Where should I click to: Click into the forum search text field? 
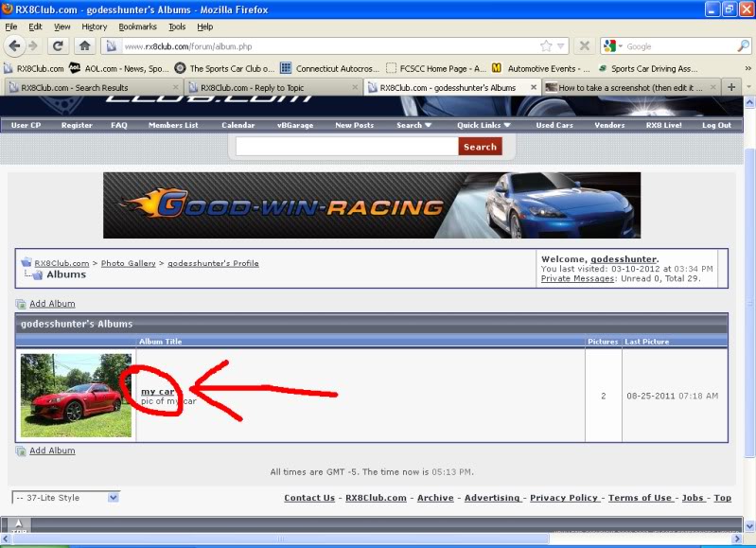(x=347, y=146)
